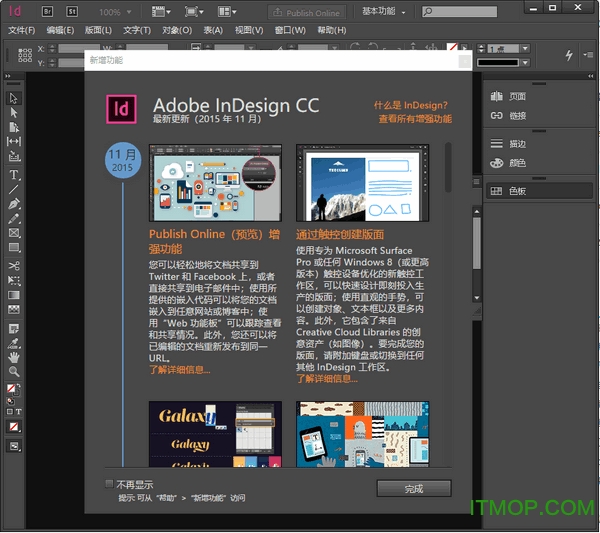600x533 pixels.
Task: Select the Note tool
Action: (x=13, y=328)
